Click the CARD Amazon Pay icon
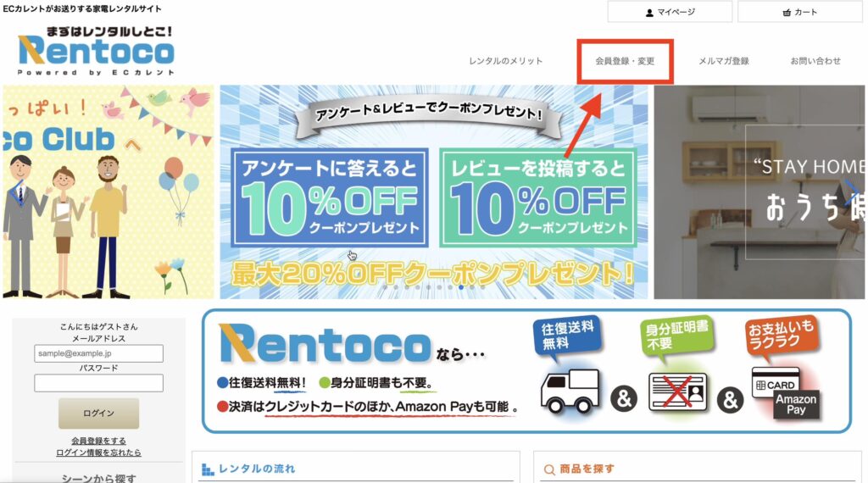 click(x=786, y=392)
